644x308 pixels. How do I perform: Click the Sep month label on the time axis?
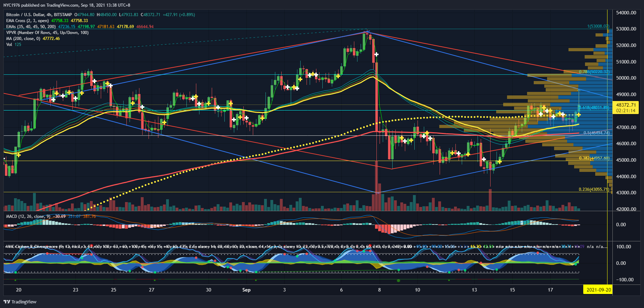point(247,290)
